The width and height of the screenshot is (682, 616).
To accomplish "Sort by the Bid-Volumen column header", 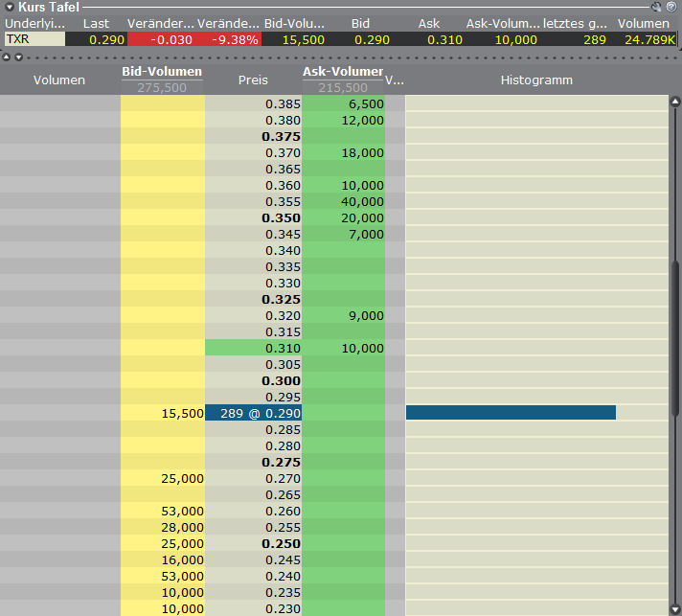I will [x=162, y=73].
